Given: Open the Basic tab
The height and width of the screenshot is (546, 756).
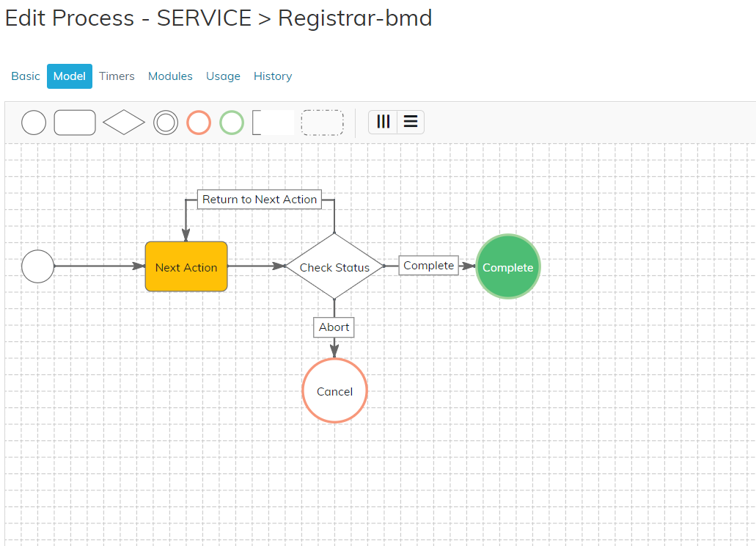Looking at the screenshot, I should point(26,76).
